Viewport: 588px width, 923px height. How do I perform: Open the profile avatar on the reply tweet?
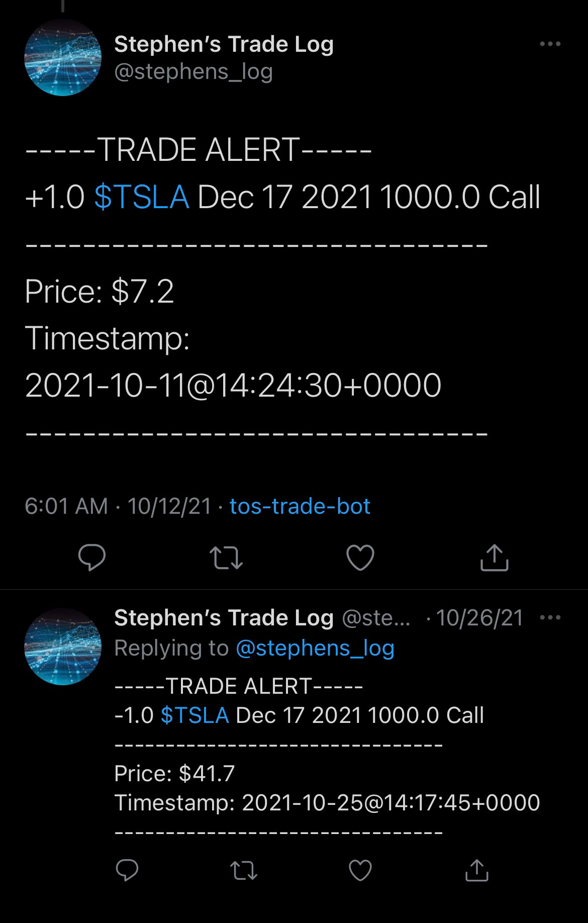point(63,647)
